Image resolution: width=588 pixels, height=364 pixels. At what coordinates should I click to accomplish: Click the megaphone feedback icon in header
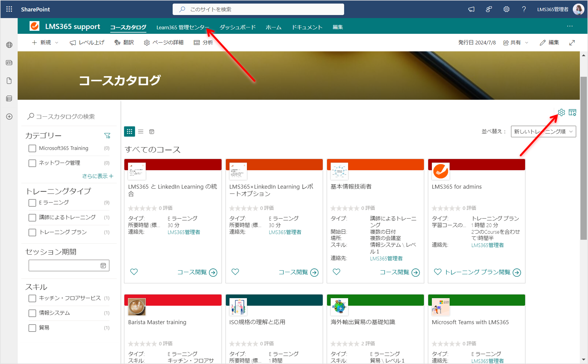pyautogui.click(x=471, y=9)
